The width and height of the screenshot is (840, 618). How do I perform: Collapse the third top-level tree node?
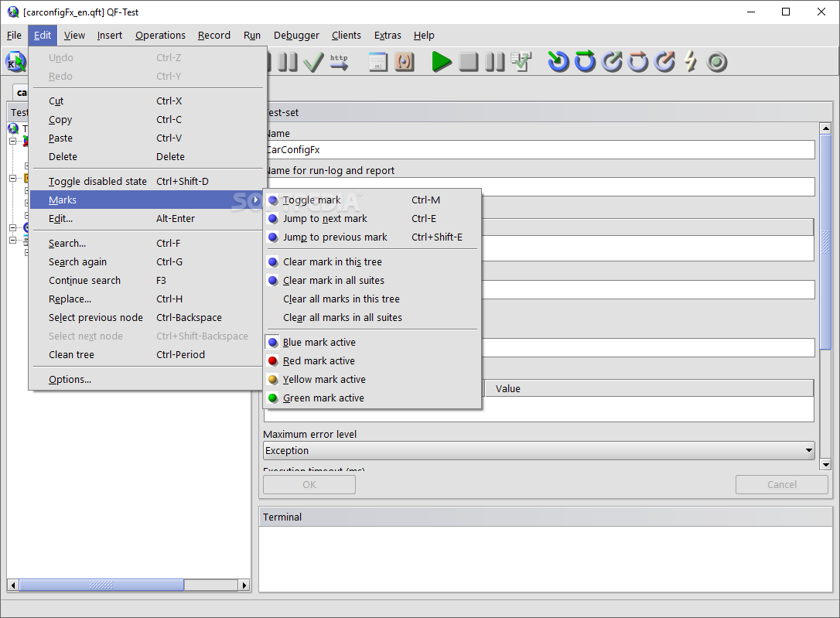(x=12, y=227)
